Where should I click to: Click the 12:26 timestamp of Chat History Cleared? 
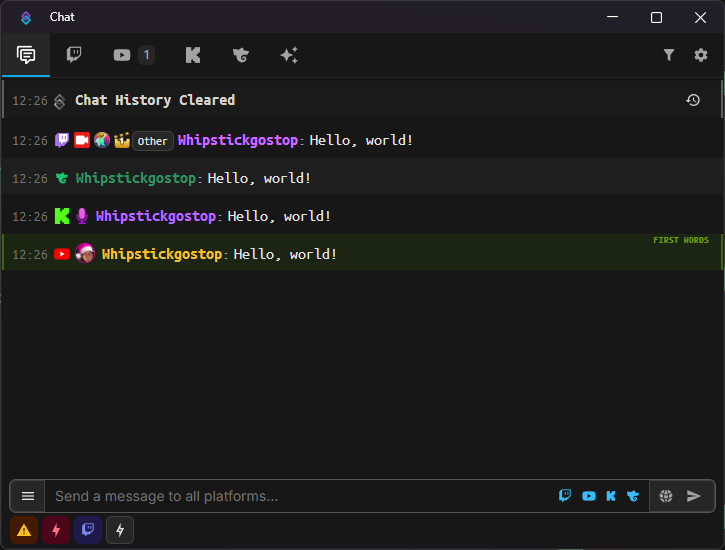point(30,100)
